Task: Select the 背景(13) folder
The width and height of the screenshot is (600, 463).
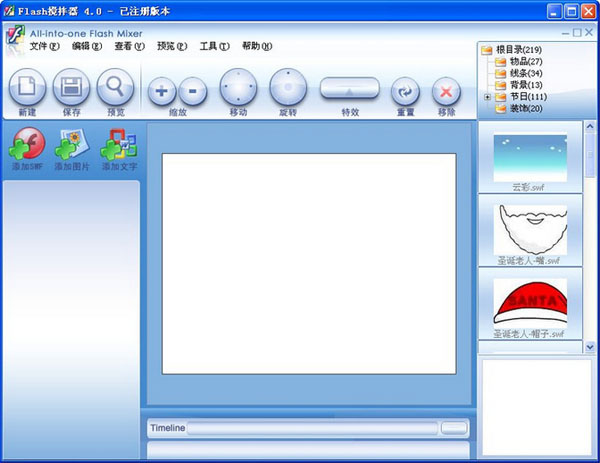Action: coord(526,85)
